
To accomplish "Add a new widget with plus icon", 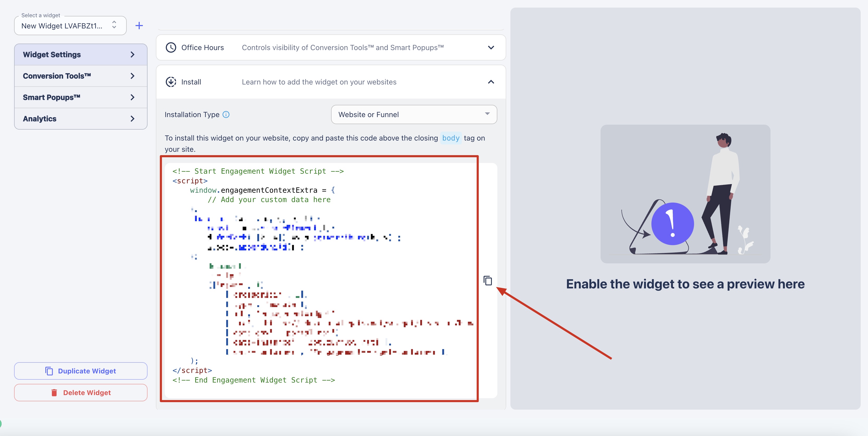I will coord(139,26).
